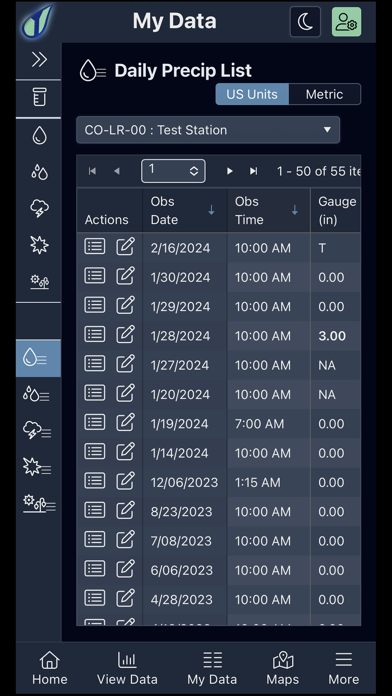Viewport: 392px width, 696px height.
Task: Open condition monitoring sun-and-plant icon
Action: (39, 281)
